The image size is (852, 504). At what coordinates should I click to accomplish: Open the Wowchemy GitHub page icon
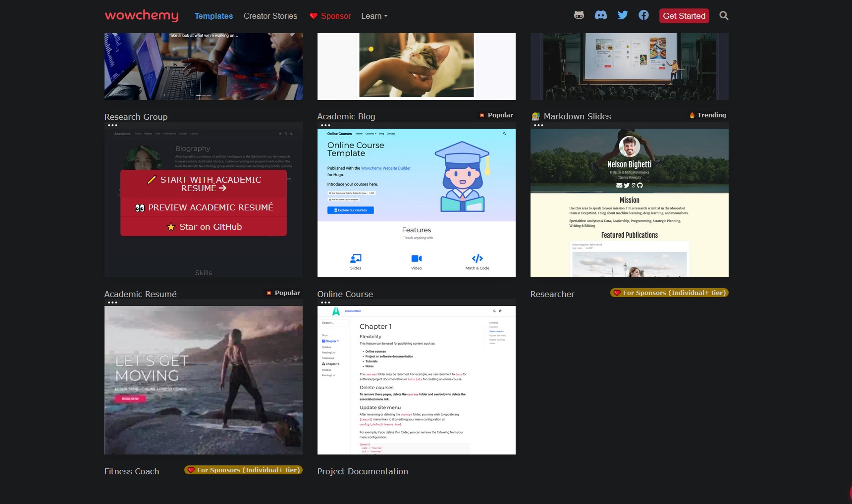tap(580, 15)
